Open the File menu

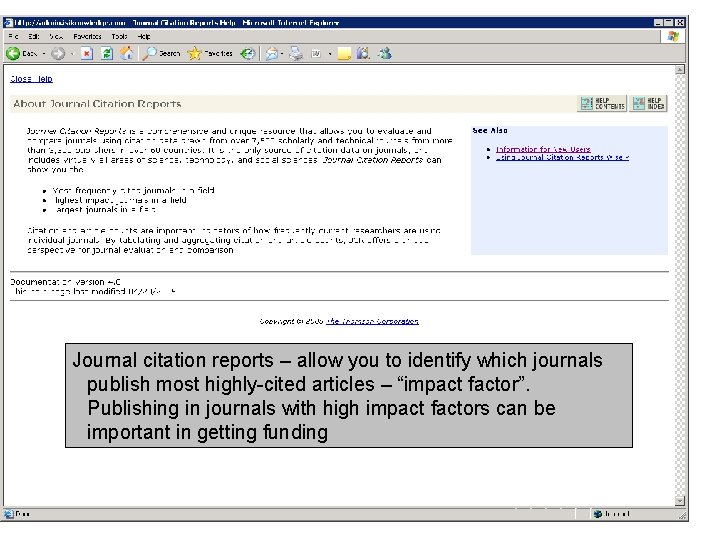click(13, 36)
